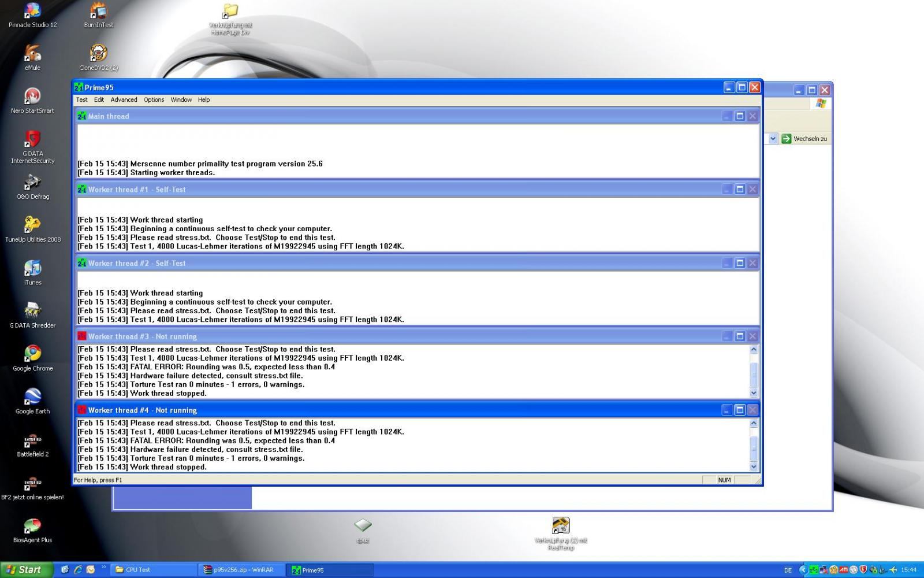
Task: Open the address dropdown in background window
Action: tap(773, 139)
